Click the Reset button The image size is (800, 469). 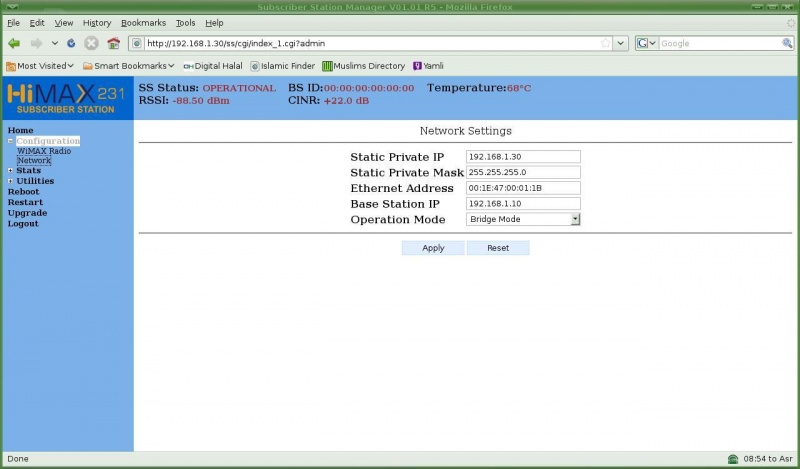(498, 248)
